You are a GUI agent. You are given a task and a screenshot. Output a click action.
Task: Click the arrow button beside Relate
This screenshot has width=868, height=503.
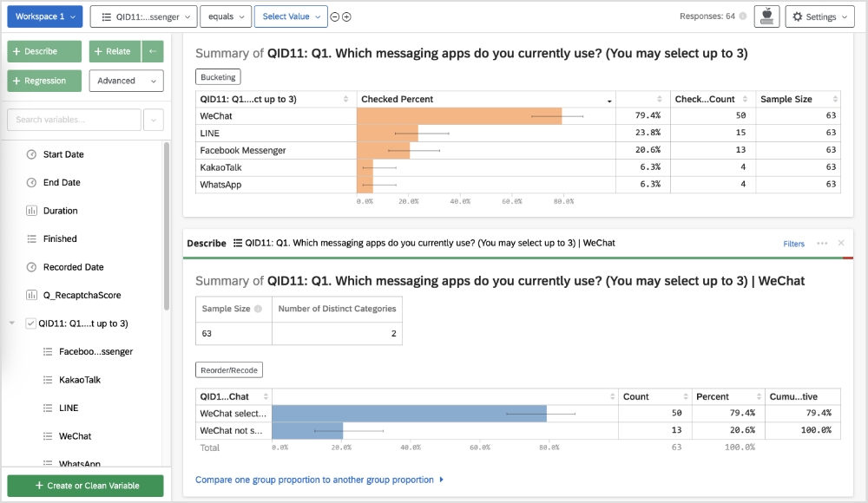pos(152,51)
